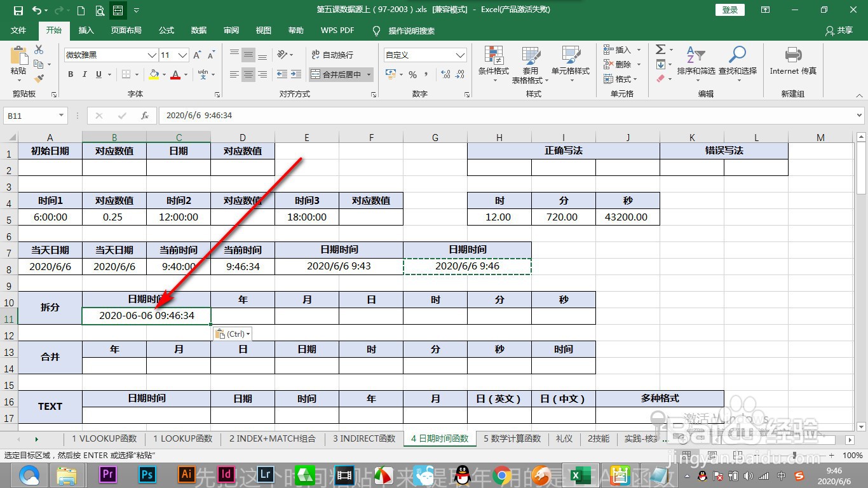Open the 1 VLOOKUP函数 sheet tab

104,438
